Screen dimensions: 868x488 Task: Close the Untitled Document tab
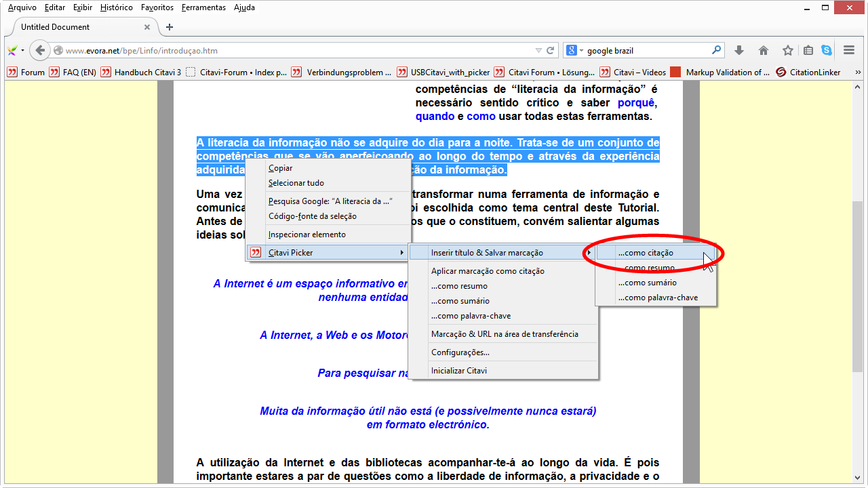tap(147, 27)
